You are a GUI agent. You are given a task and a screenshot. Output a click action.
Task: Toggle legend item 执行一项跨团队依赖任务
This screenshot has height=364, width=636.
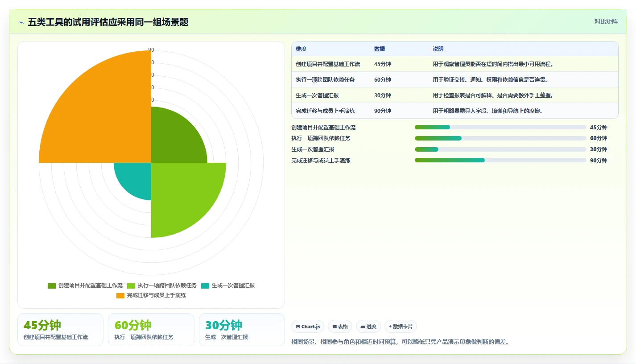tap(162, 285)
